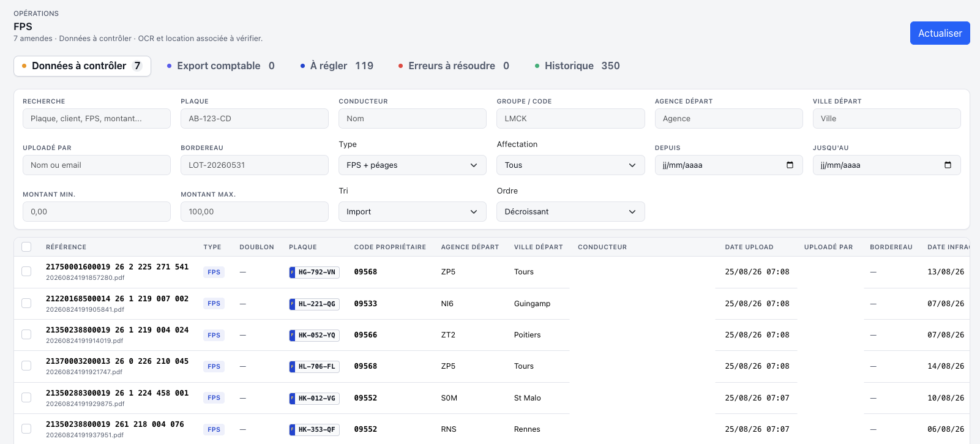Click FPS type badge for reference ending 458 001

(x=214, y=397)
